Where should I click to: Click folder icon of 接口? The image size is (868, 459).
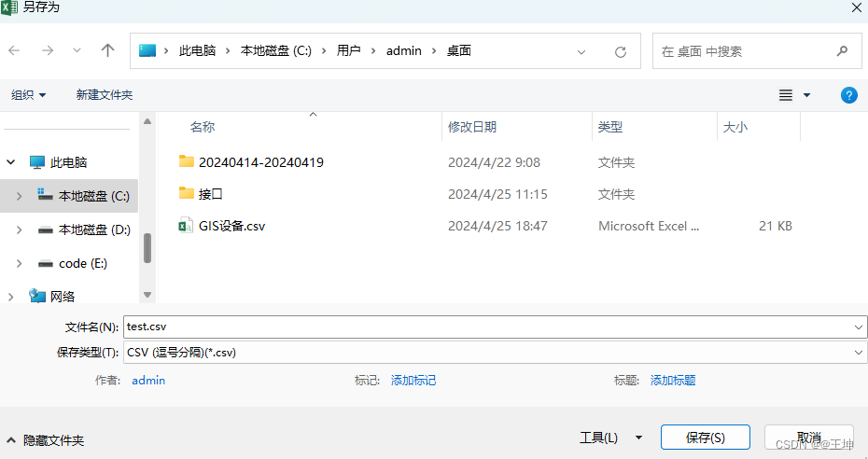(187, 193)
